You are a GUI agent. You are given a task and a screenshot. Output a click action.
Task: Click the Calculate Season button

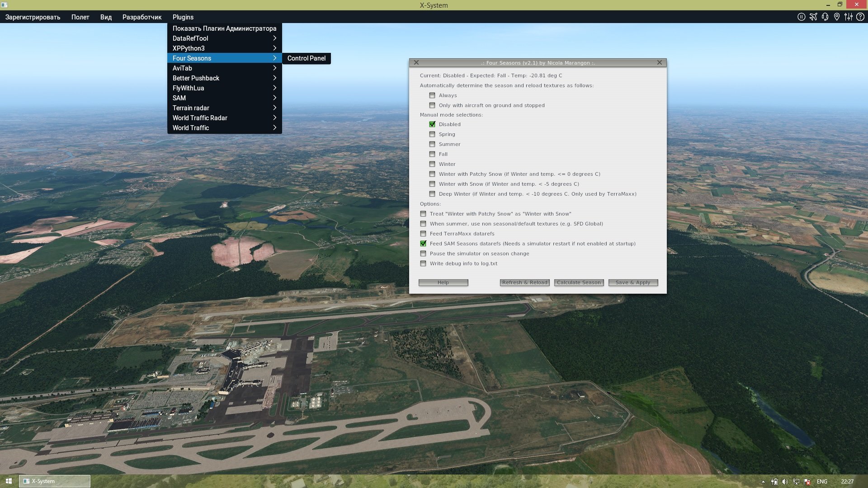coord(579,282)
